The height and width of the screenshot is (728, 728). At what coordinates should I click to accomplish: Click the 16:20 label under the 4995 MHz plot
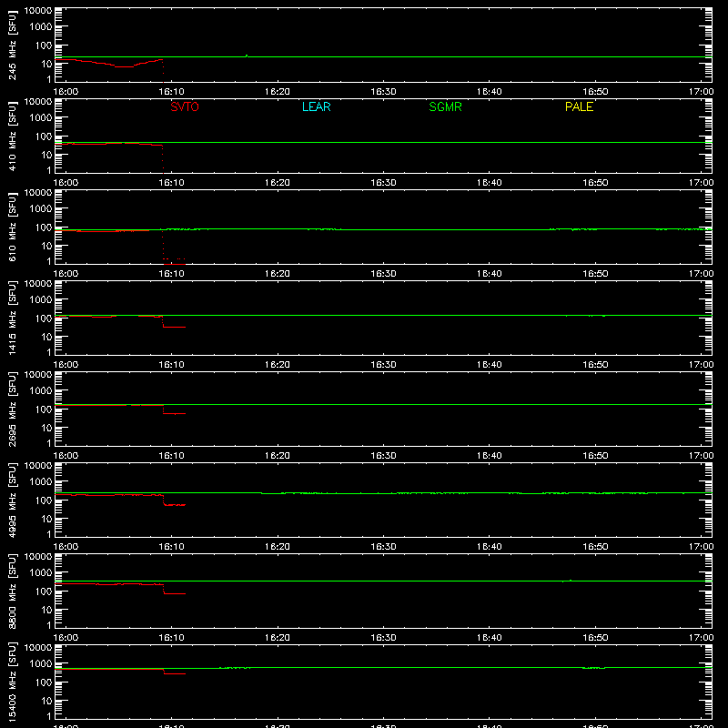pos(278,547)
